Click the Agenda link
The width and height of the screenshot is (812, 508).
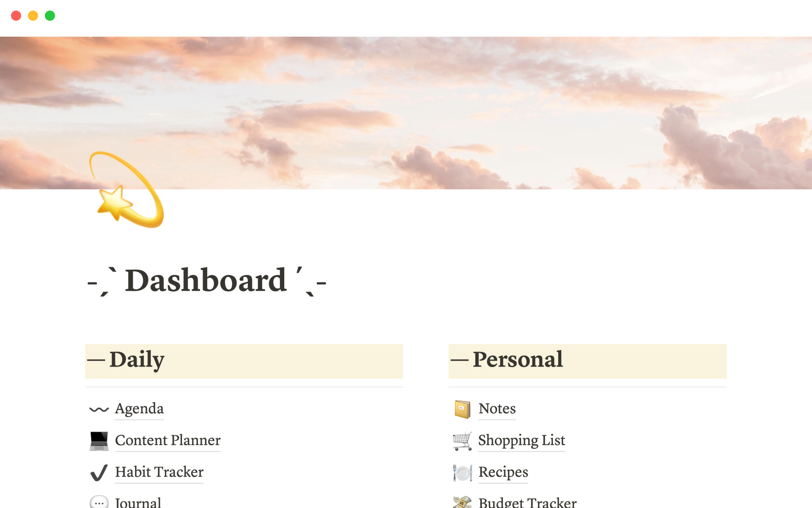click(139, 408)
